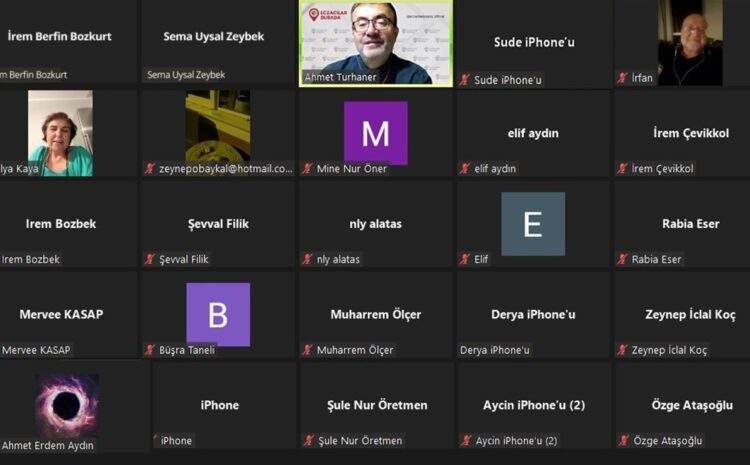
Task: Select Ahmet Turhaner's highlighted video tile
Action: pos(376,43)
